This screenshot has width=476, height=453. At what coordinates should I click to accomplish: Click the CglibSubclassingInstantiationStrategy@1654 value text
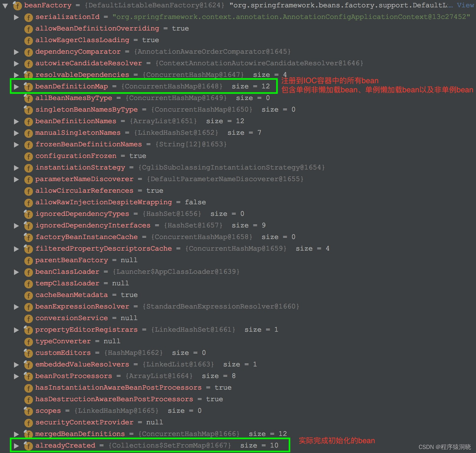(232, 167)
